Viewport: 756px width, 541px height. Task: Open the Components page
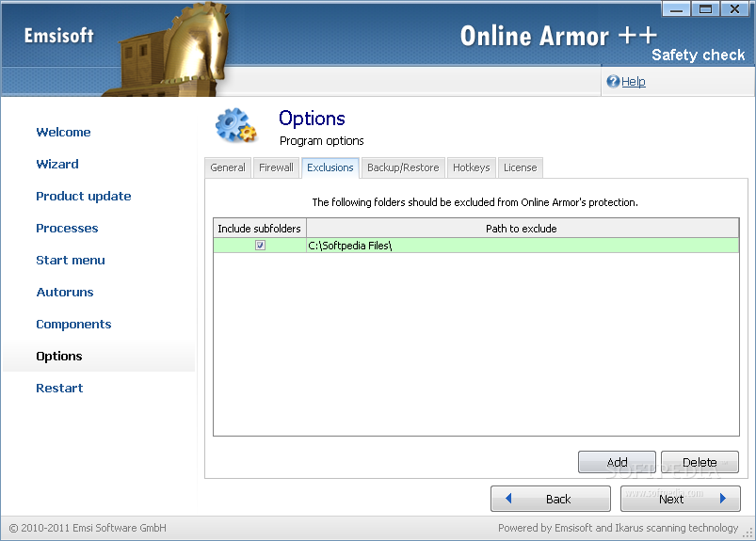pyautogui.click(x=73, y=325)
